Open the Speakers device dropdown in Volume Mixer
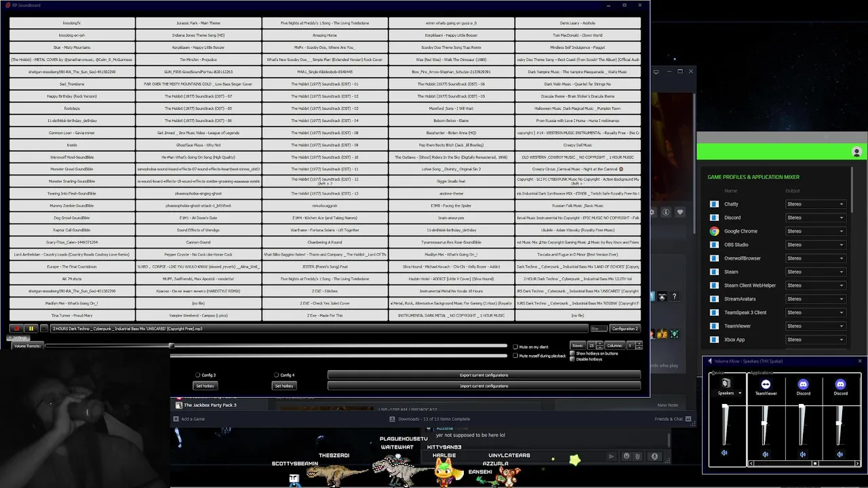The width and height of the screenshot is (868, 488). click(740, 393)
